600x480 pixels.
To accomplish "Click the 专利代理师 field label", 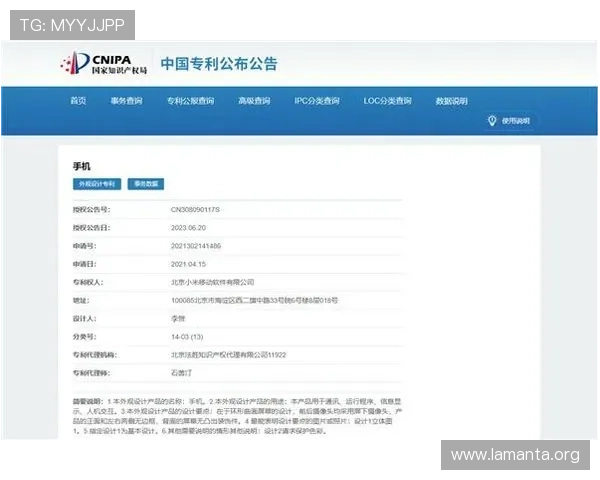I will [91, 373].
